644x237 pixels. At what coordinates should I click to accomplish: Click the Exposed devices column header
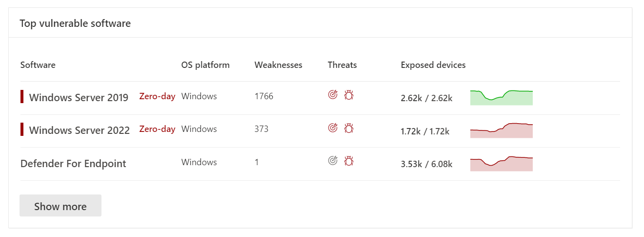(x=433, y=65)
